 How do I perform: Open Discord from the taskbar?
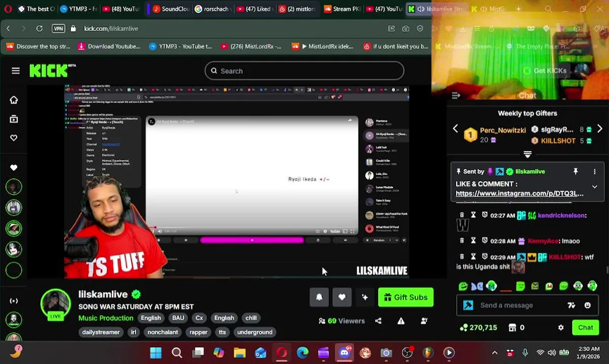pyautogui.click(x=344, y=353)
